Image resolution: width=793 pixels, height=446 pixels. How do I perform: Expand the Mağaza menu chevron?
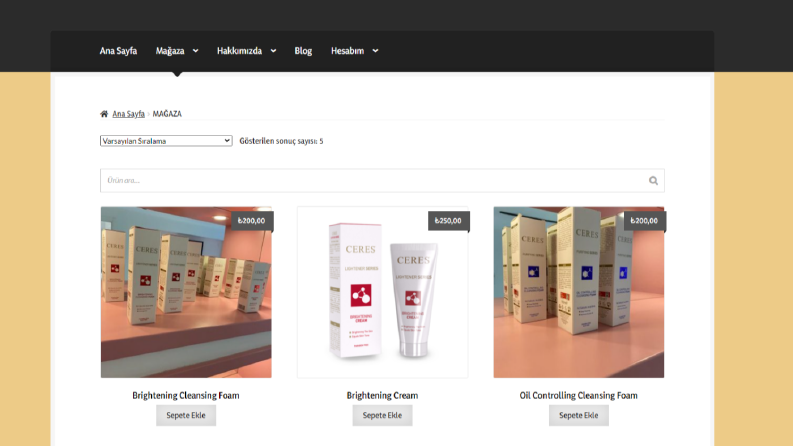195,51
